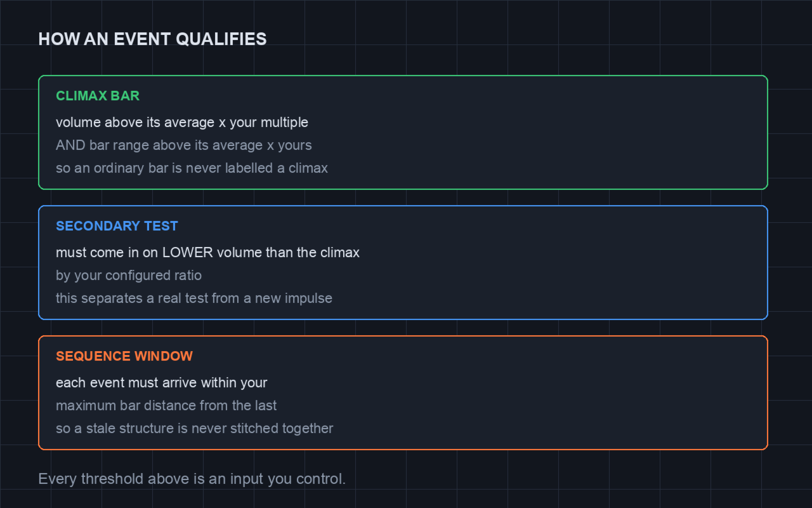Screen dimensions: 812x508
Task: Select the SEQUENCE WINDOW card title
Action: pos(124,356)
